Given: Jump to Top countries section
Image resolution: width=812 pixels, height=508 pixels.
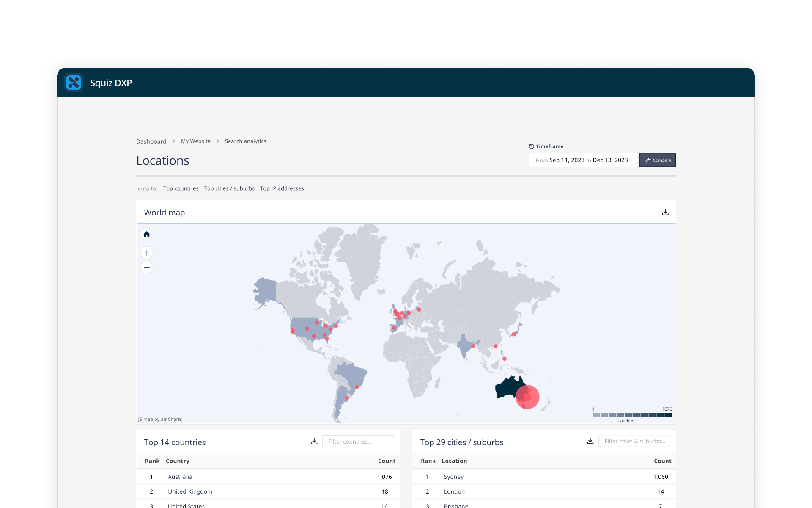Looking at the screenshot, I should (x=181, y=188).
